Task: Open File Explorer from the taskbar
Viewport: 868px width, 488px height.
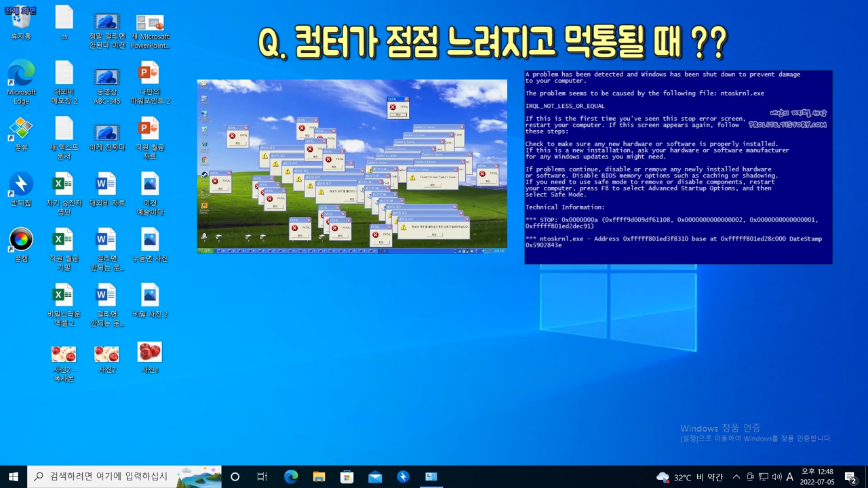Action: click(x=319, y=476)
